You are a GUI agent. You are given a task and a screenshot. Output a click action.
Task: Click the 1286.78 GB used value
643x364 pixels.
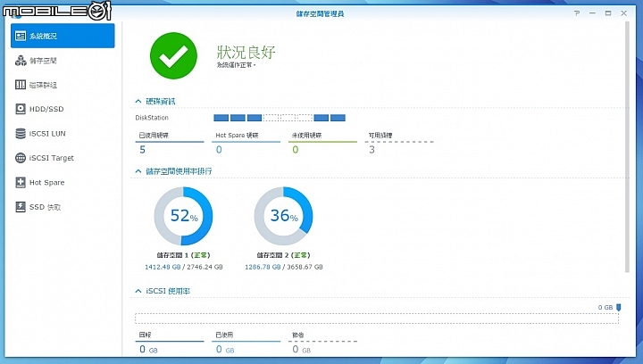263,267
